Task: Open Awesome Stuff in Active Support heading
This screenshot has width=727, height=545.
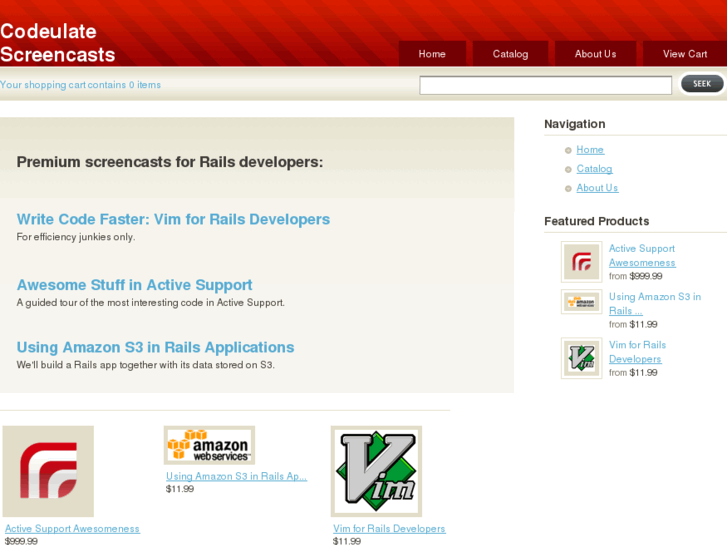Action: tap(134, 284)
